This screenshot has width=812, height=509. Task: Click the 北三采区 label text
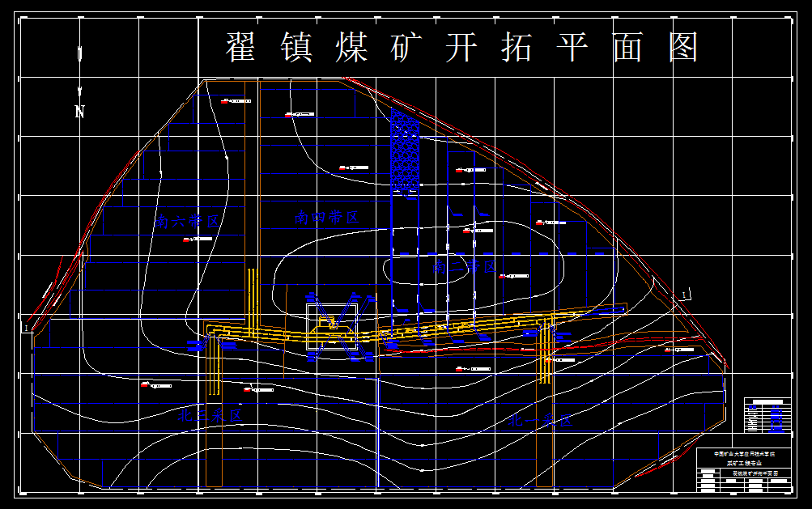point(209,414)
